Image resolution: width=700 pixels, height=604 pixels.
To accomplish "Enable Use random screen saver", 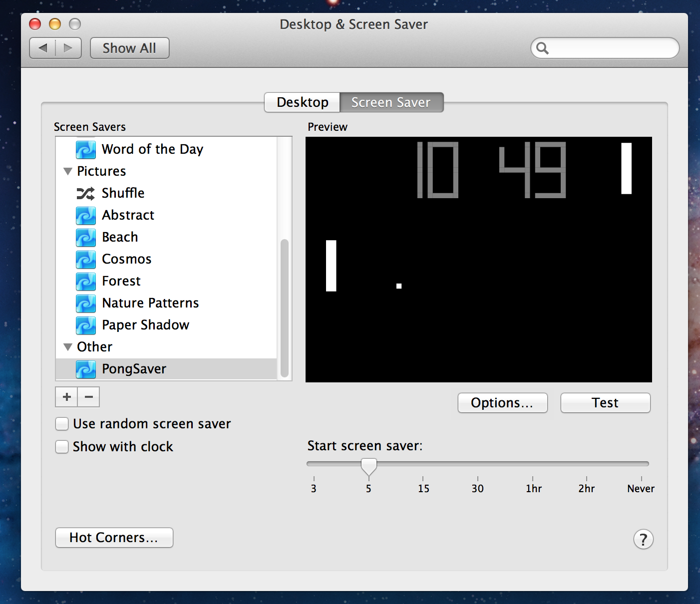I will tap(62, 424).
